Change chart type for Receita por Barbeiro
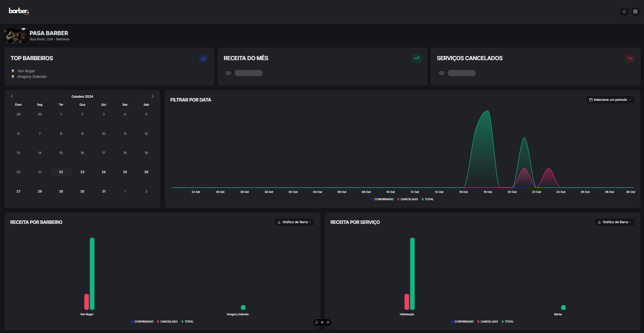644x333 pixels. pos(294,222)
